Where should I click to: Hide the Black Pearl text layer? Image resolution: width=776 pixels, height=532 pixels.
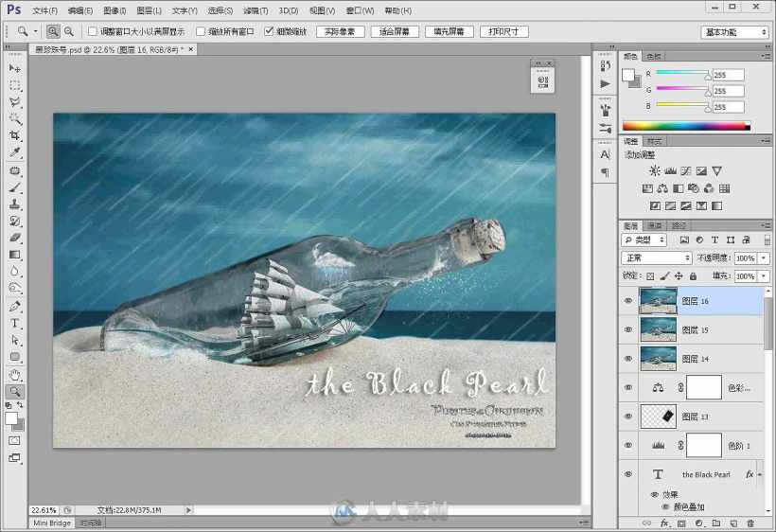[628, 474]
